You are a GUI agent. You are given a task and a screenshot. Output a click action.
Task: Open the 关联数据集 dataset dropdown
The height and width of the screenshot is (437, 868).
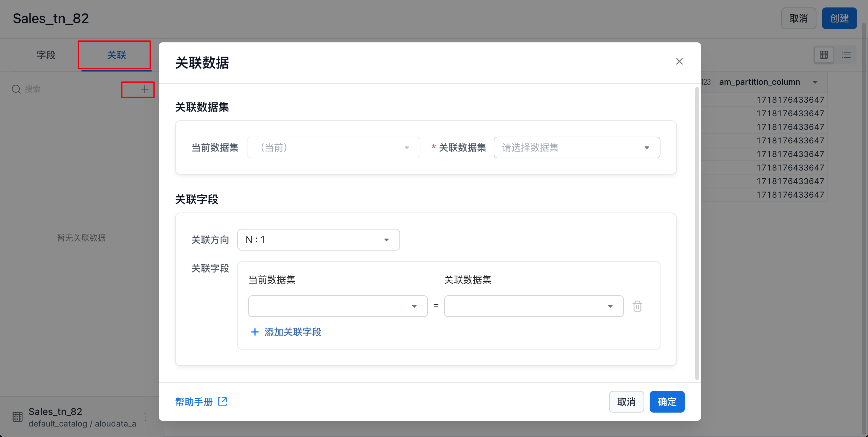(576, 147)
